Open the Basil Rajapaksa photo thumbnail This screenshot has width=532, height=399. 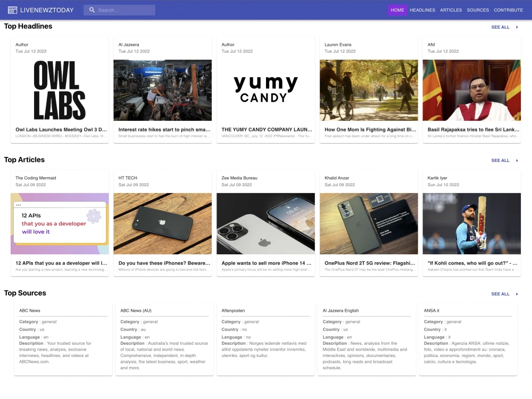tap(471, 90)
